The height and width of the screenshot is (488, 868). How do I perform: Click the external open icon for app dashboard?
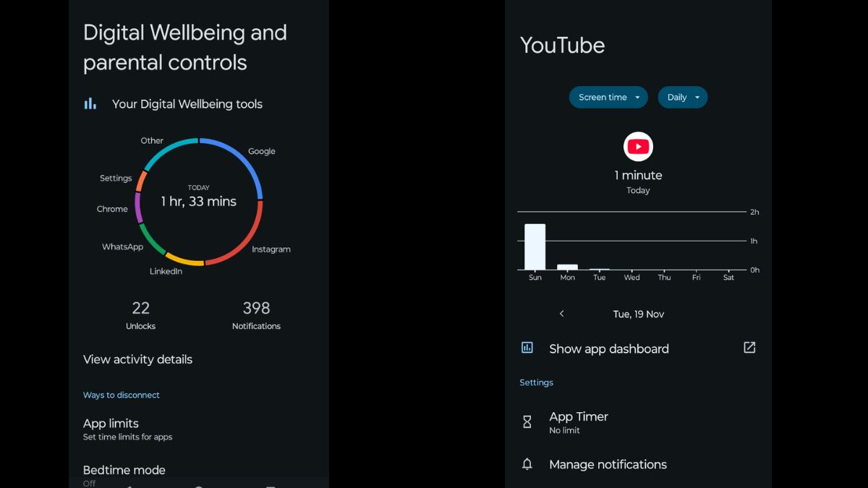point(749,348)
